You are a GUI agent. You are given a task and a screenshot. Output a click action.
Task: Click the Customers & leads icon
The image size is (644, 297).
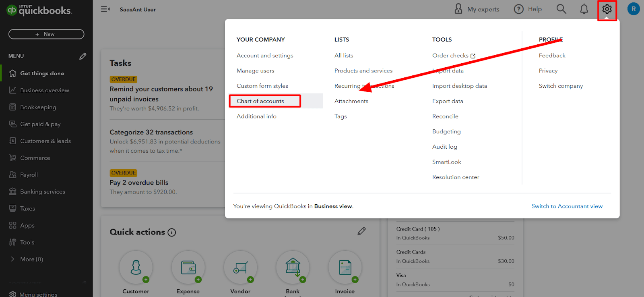pos(13,141)
